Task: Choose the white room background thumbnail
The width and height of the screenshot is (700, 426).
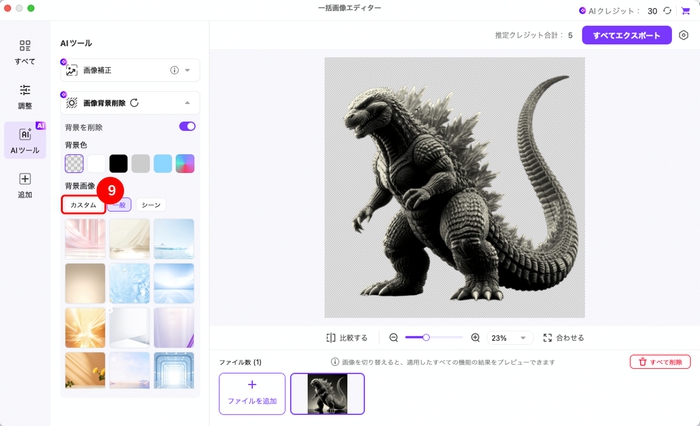Action: pos(129,327)
